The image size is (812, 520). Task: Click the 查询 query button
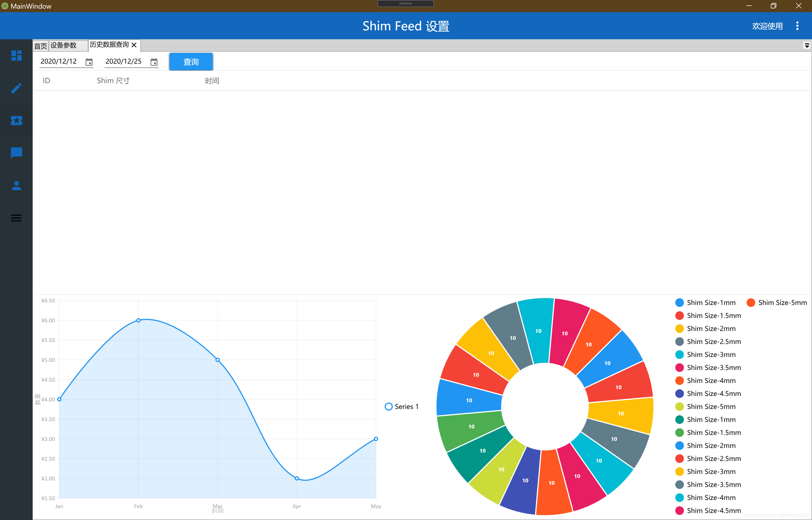(191, 61)
